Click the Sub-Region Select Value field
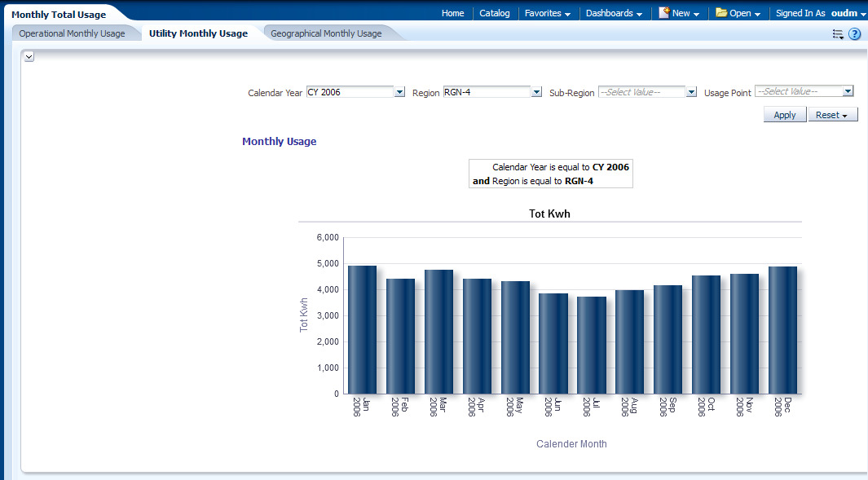Screen dimensions: 868x480 642,92
